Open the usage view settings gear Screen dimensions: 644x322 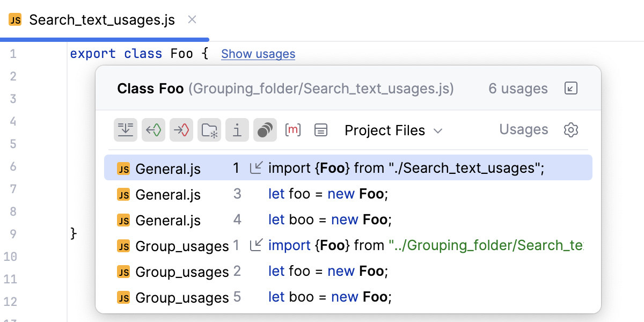[570, 130]
